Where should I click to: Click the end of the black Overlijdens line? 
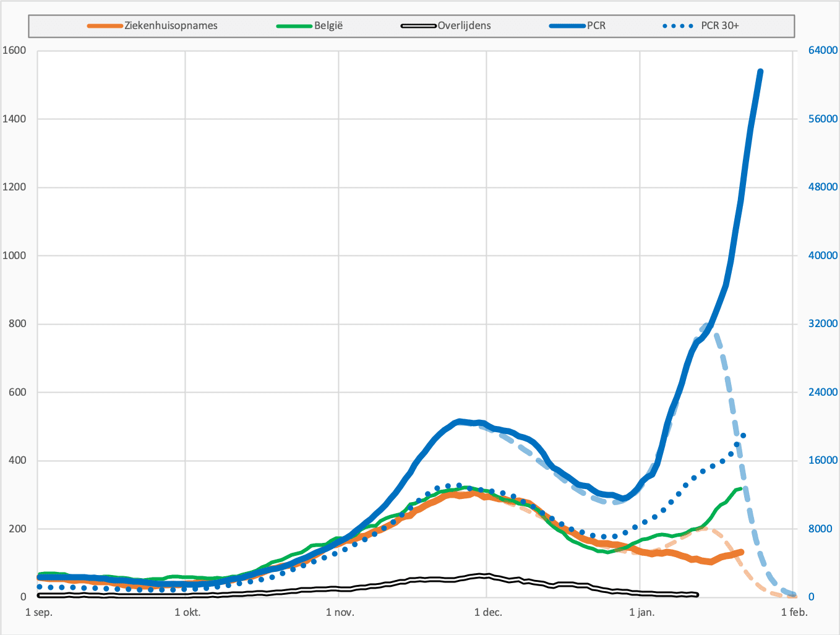(697, 595)
